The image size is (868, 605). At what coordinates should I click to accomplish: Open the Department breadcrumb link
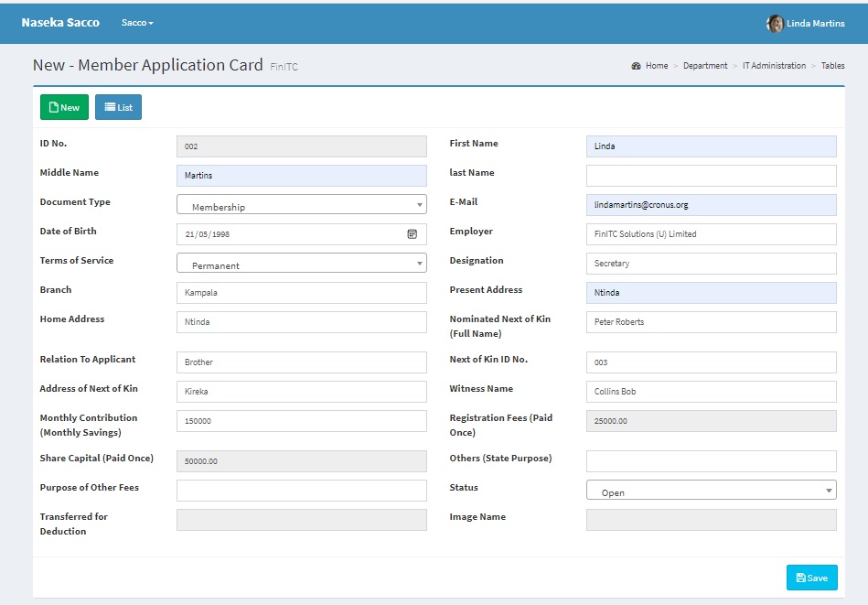coord(705,66)
